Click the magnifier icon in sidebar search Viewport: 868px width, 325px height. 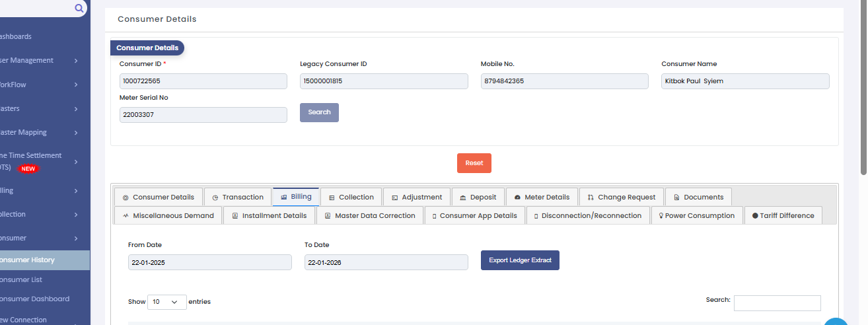(x=79, y=9)
